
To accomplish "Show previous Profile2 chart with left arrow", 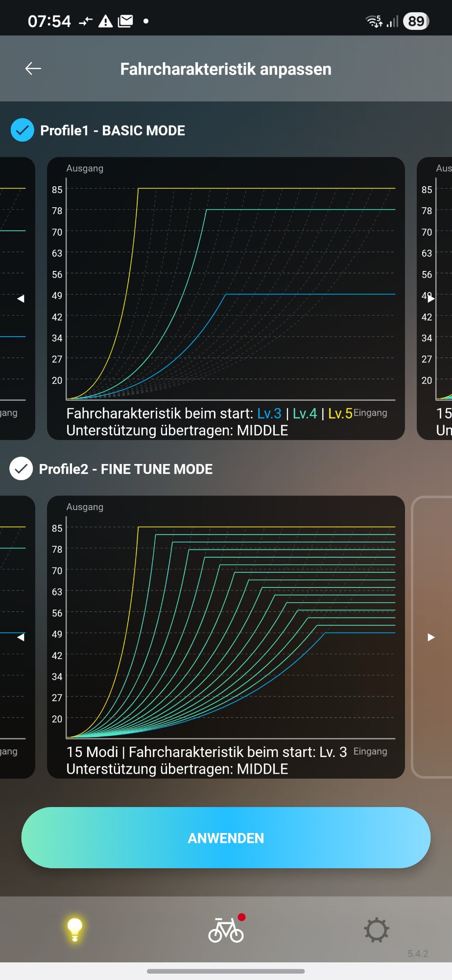I will [21, 637].
